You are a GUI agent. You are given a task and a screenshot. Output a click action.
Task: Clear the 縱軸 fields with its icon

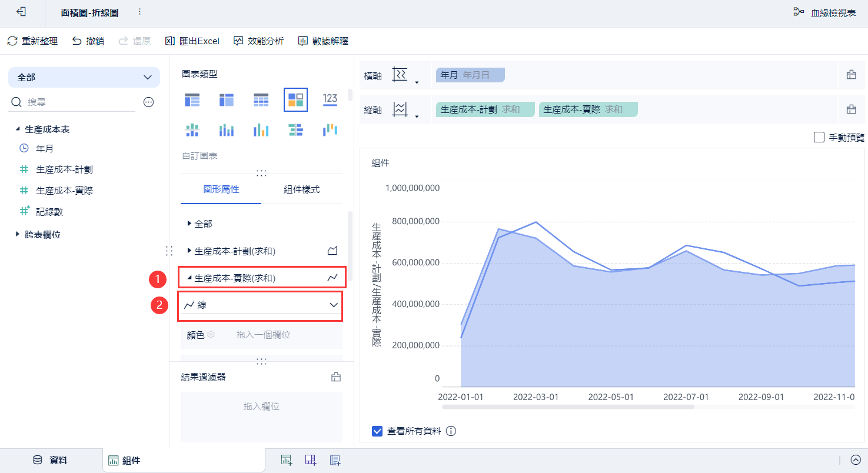click(851, 109)
